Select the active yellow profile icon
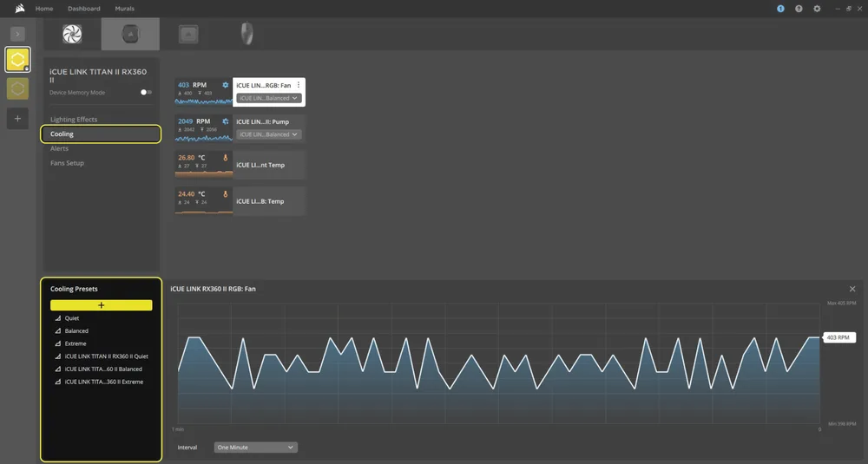Image resolution: width=868 pixels, height=464 pixels. 17,60
